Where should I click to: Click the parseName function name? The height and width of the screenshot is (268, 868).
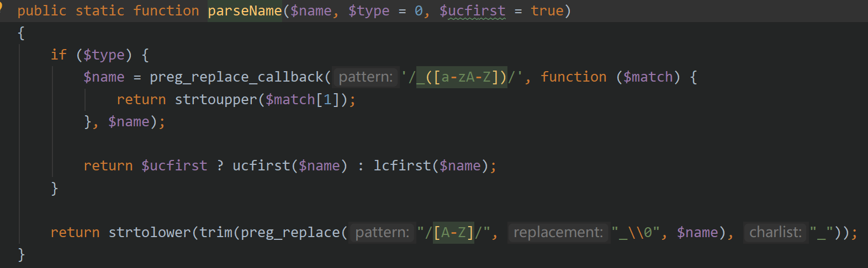(245, 11)
